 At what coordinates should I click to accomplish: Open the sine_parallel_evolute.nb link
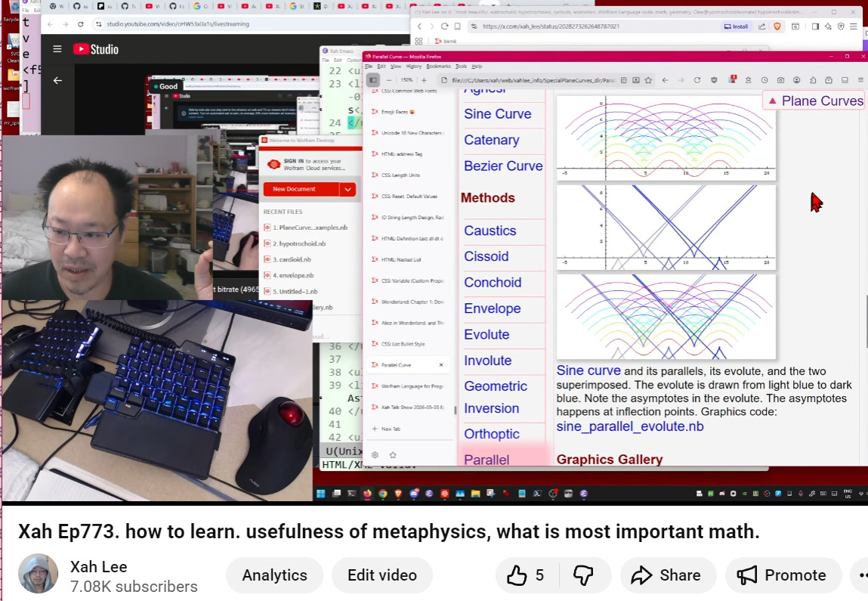(x=629, y=426)
